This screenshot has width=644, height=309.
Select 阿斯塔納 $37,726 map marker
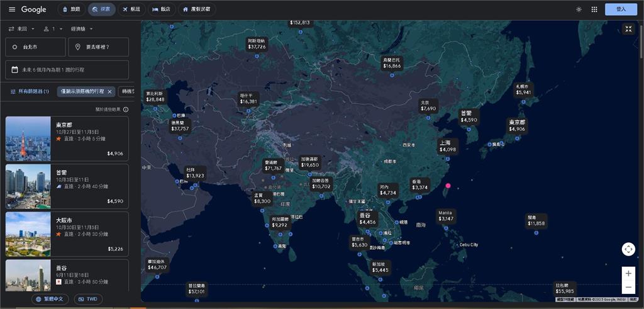tap(257, 44)
